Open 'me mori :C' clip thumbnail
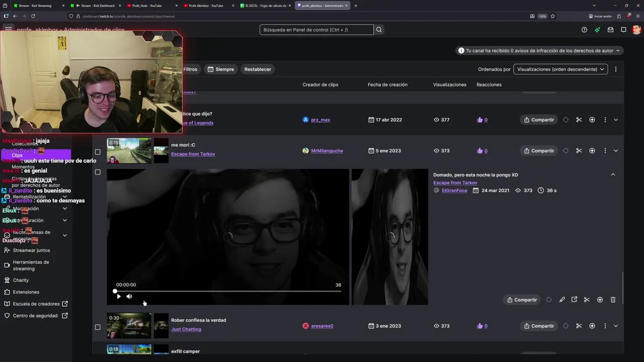The image size is (644, 362). pos(129,151)
